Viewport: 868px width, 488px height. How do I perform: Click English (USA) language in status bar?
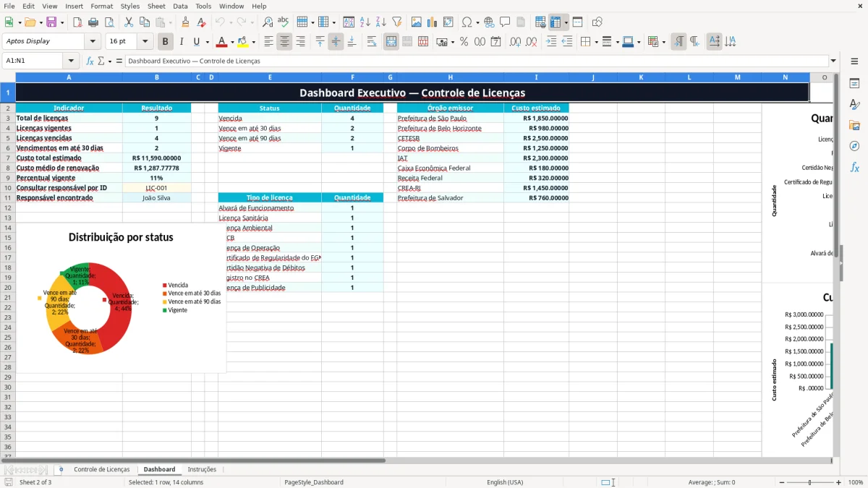(505, 482)
